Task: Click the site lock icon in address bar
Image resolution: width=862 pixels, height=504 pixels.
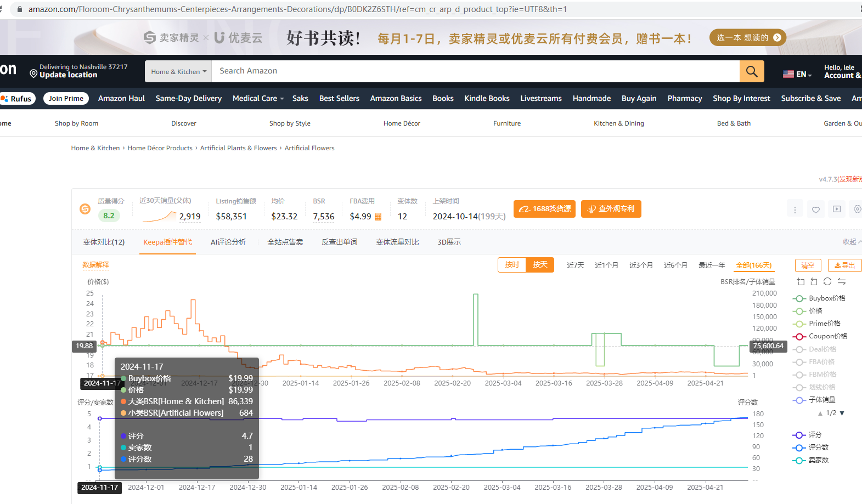Action: click(20, 9)
